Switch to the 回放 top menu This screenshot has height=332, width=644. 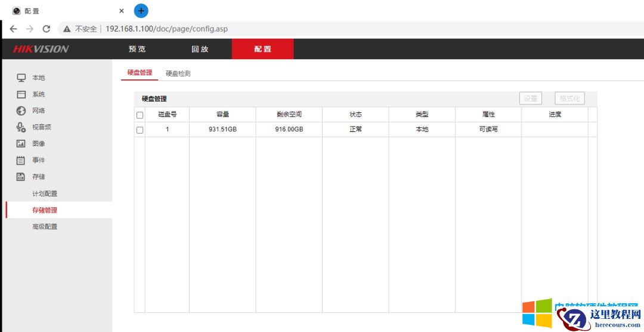pos(200,49)
